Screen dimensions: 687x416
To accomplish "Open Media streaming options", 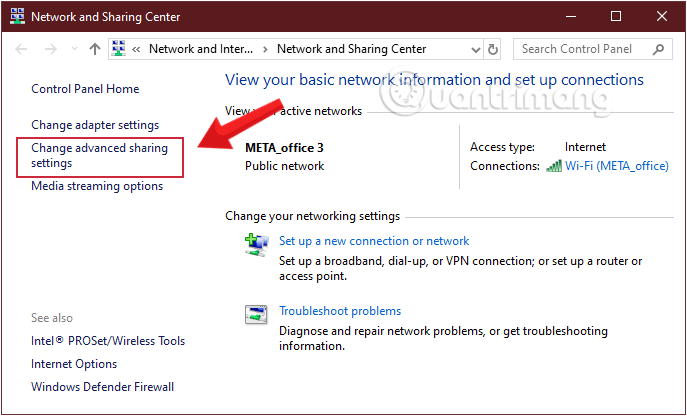I will pyautogui.click(x=97, y=186).
